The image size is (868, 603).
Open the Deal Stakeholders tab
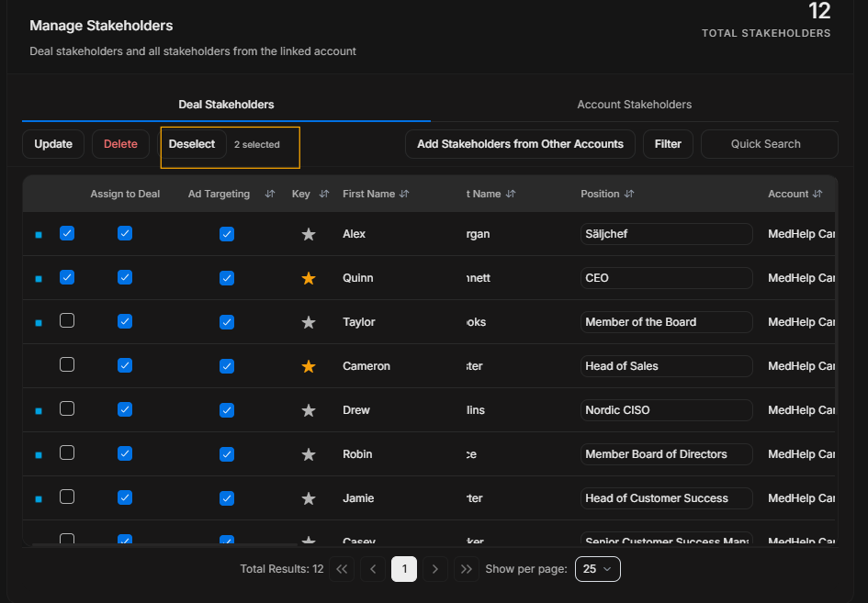[x=226, y=105]
